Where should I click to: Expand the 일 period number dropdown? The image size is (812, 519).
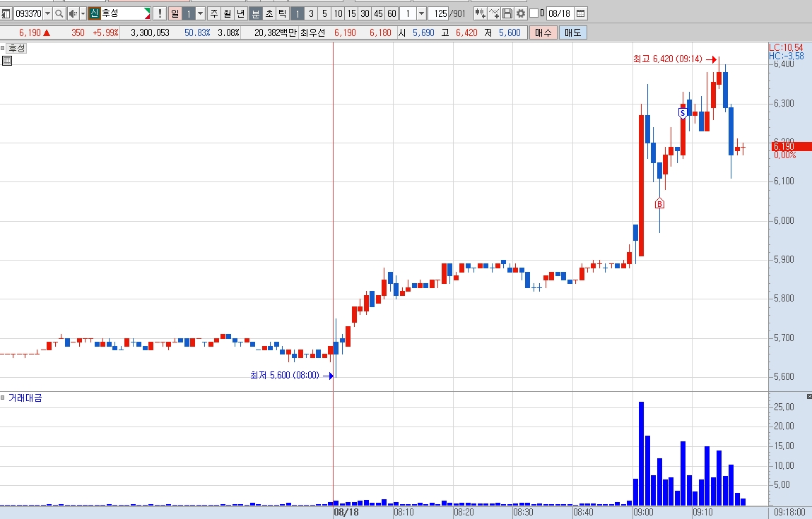201,13
